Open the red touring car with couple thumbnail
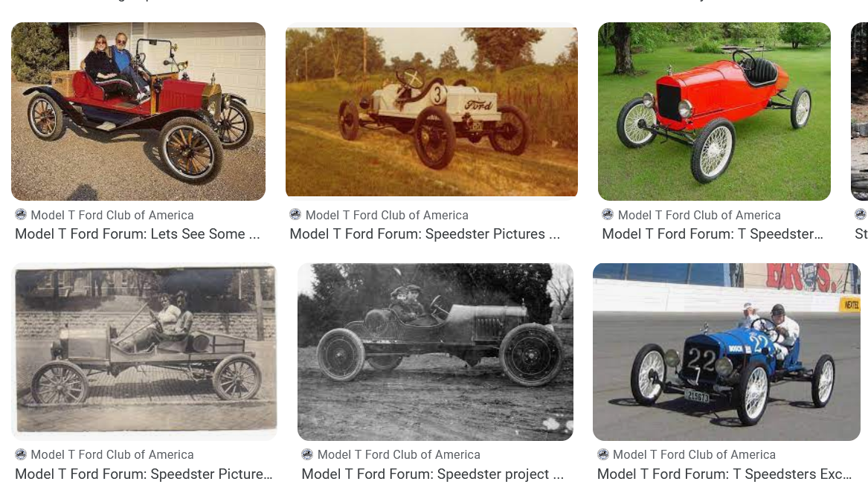 pyautogui.click(x=138, y=112)
